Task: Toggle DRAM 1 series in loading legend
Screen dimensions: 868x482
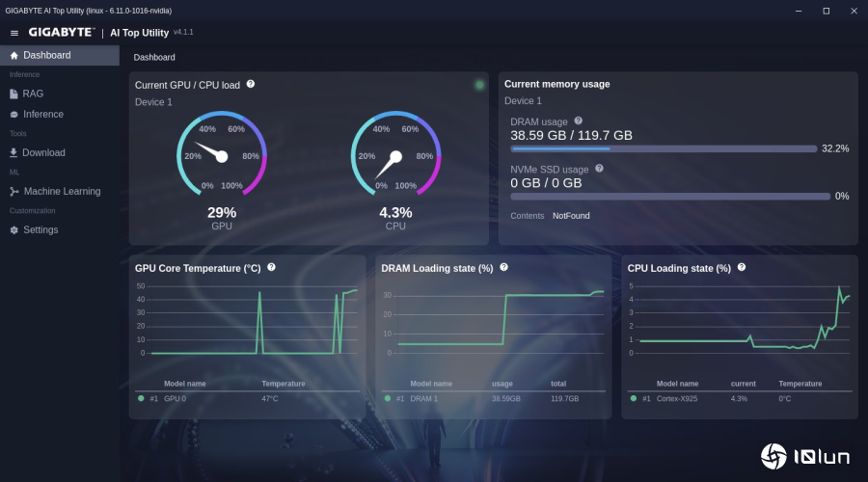Action: [387, 398]
